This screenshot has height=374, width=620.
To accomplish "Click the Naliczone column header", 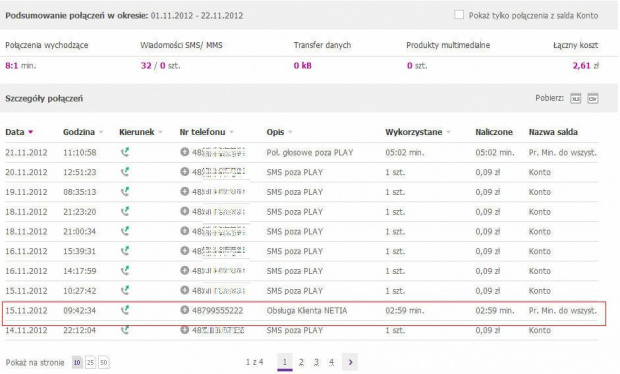I will pos(494,132).
